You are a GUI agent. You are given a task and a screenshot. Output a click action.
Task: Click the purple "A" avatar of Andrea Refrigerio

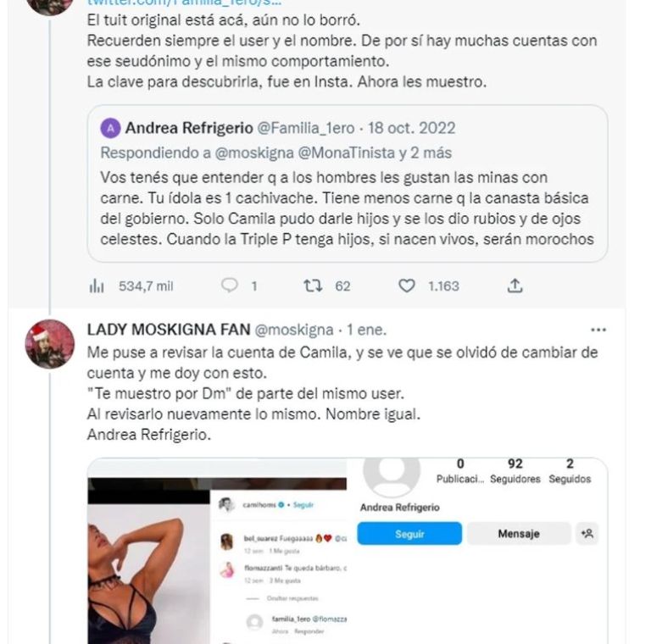tap(110, 129)
